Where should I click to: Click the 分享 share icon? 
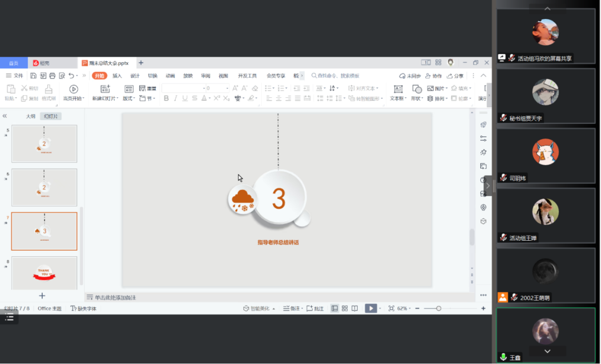455,76
